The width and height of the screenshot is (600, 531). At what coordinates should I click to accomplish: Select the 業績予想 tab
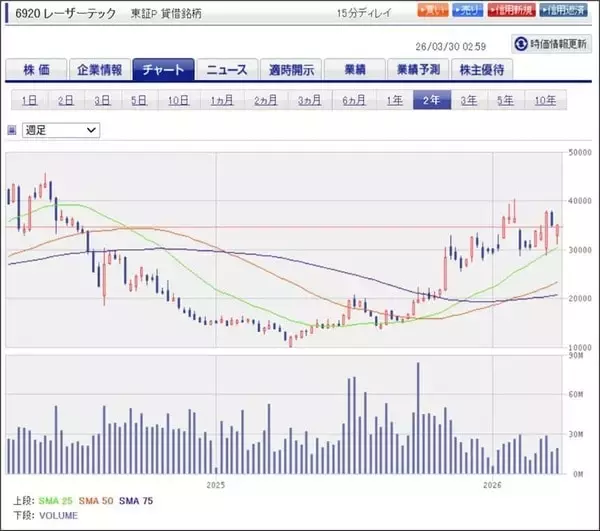click(419, 70)
